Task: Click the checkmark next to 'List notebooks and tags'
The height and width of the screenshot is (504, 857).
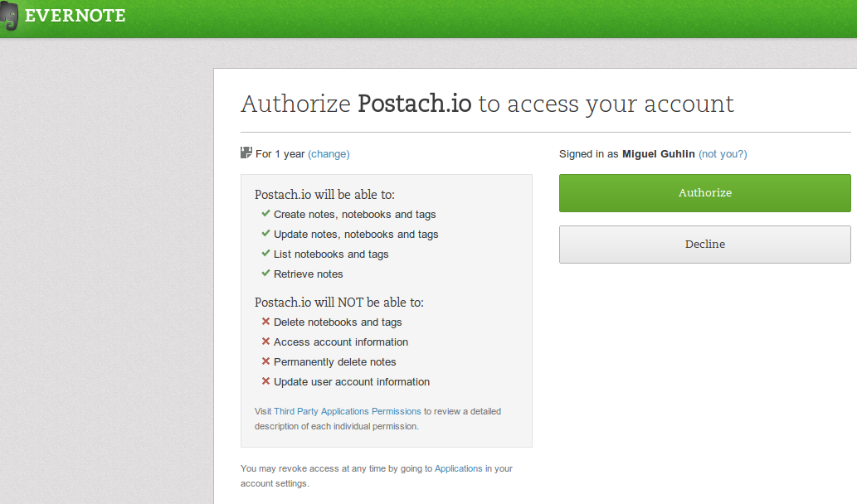Action: click(265, 253)
